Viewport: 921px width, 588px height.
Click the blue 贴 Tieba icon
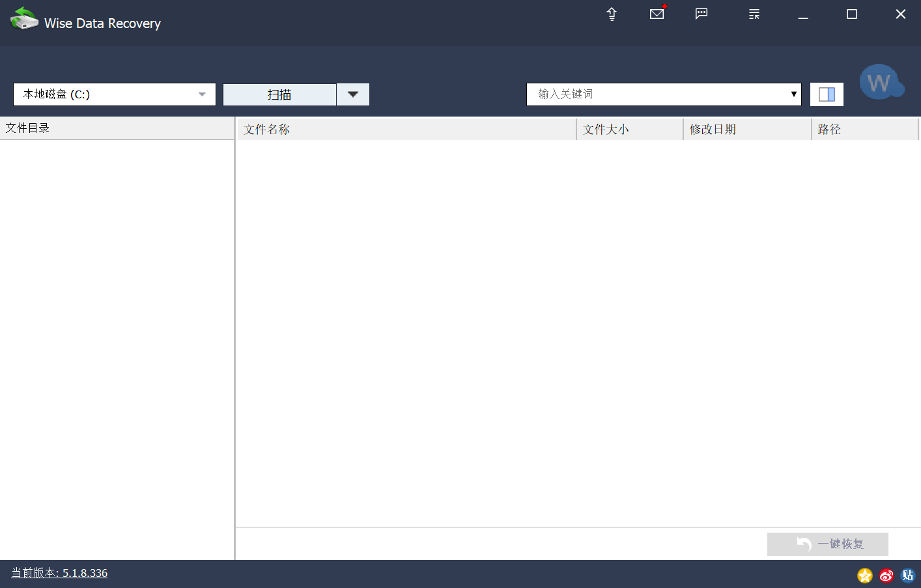pos(908,575)
